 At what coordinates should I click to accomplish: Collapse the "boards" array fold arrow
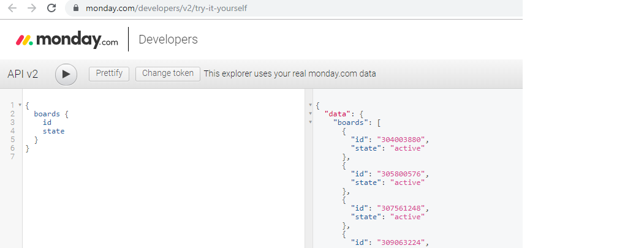(311, 122)
